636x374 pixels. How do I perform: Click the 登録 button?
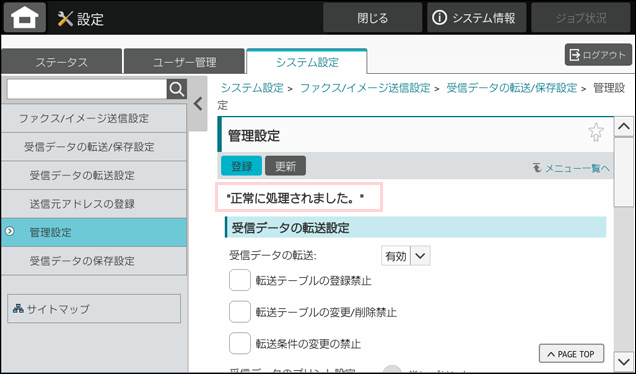pos(241,166)
